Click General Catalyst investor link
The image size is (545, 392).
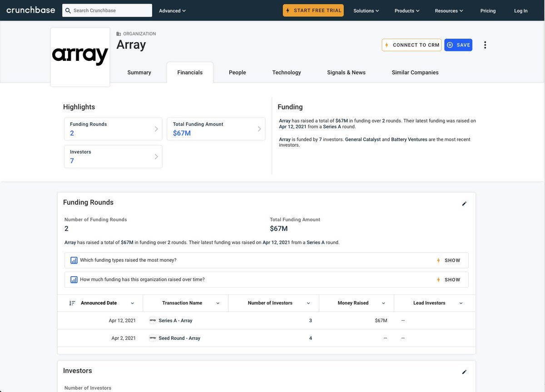(363, 139)
